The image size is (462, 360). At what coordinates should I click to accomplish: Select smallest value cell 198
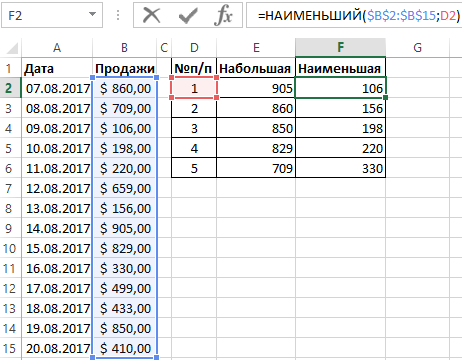tap(340, 128)
